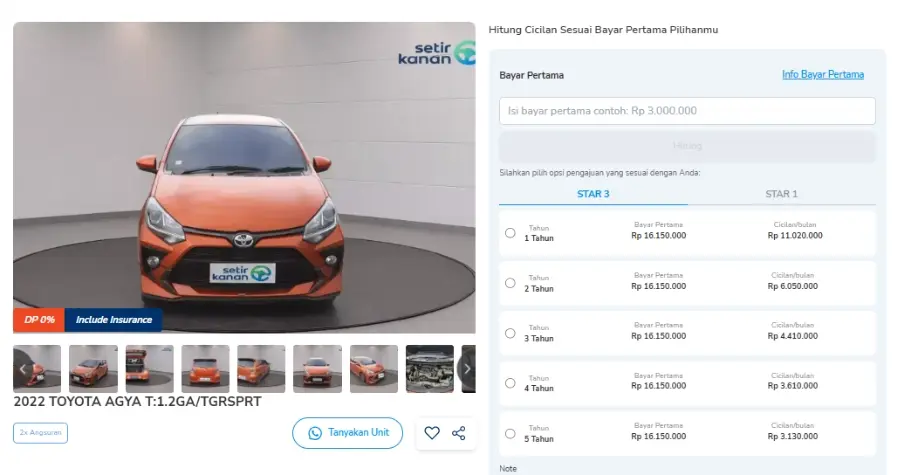Show the rear view thumbnail of the car
The image size is (901, 475).
point(205,369)
